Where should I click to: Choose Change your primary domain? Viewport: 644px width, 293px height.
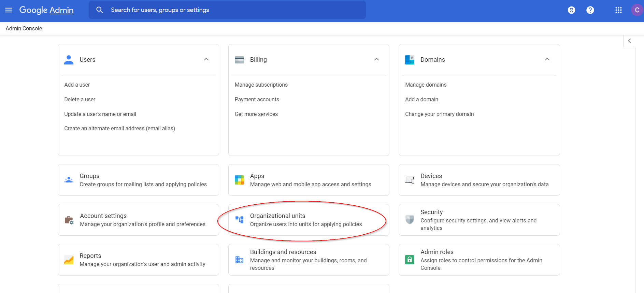[x=440, y=114]
